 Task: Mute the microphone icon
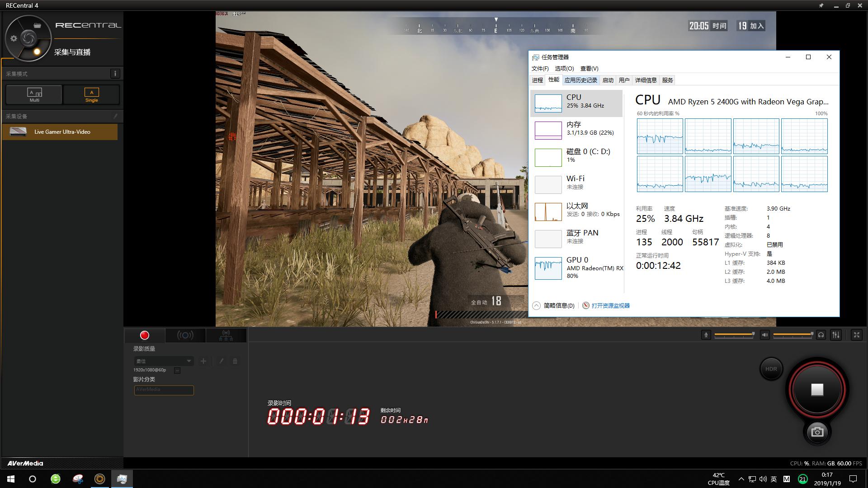point(706,335)
